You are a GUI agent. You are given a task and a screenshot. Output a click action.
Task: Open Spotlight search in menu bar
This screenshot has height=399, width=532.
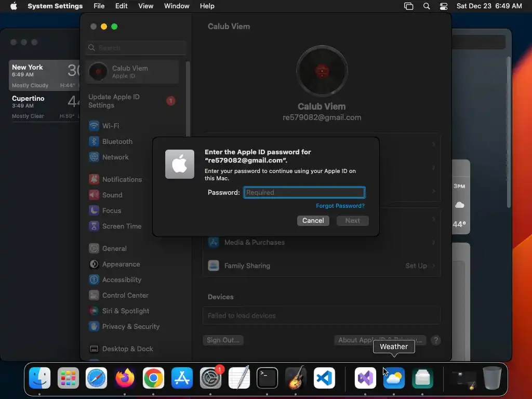click(x=427, y=6)
